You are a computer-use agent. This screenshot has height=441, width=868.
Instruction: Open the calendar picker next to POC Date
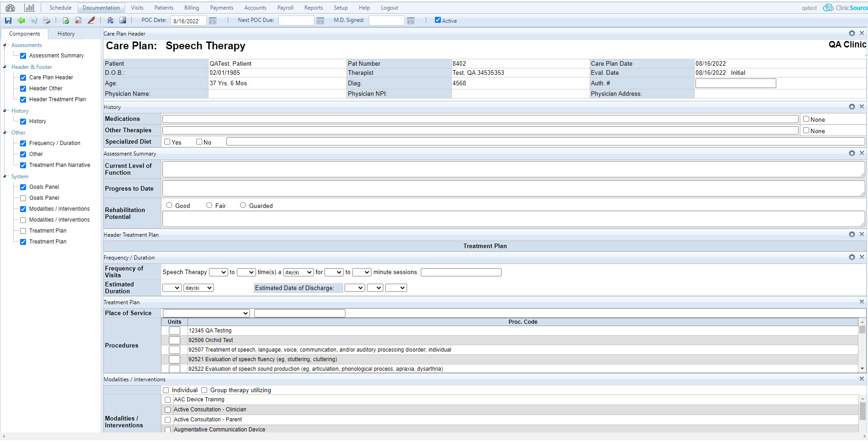[213, 21]
